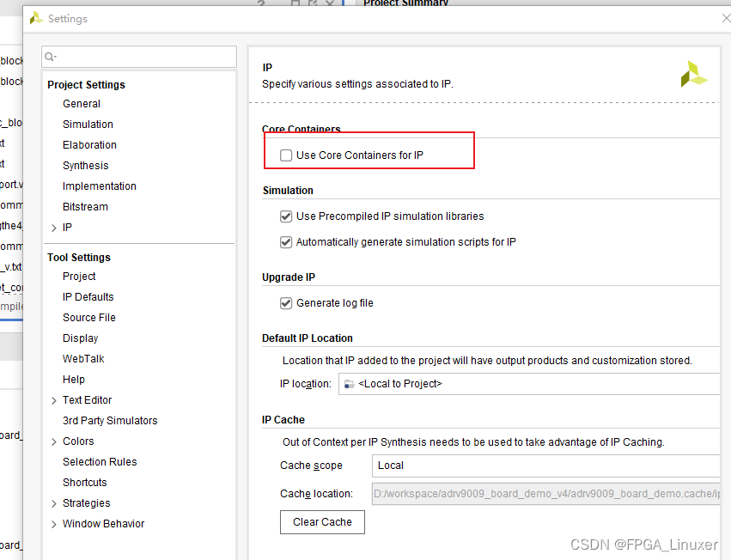Screen dimensions: 731x560
Task: Open 3rd Party Simulators settings
Action: click(x=110, y=421)
